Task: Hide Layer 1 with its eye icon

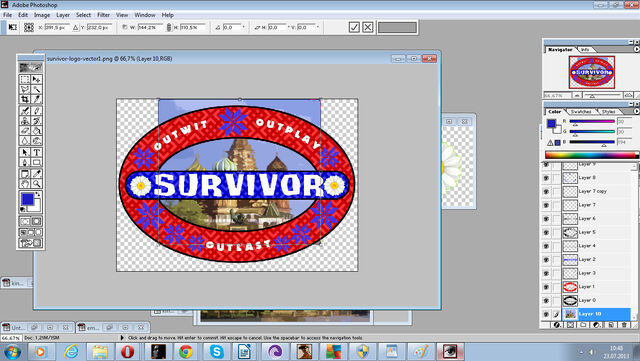Action: click(546, 287)
